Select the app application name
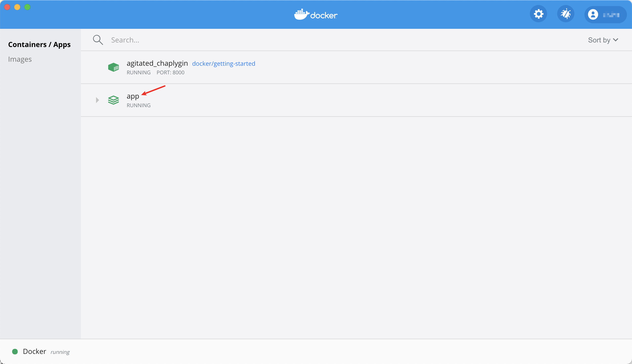The width and height of the screenshot is (632, 364). click(133, 97)
